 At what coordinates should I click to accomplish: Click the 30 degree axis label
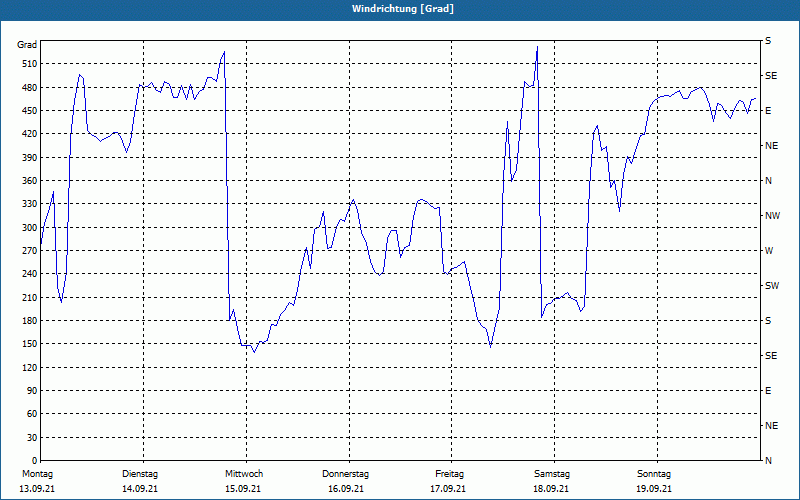[x=32, y=437]
